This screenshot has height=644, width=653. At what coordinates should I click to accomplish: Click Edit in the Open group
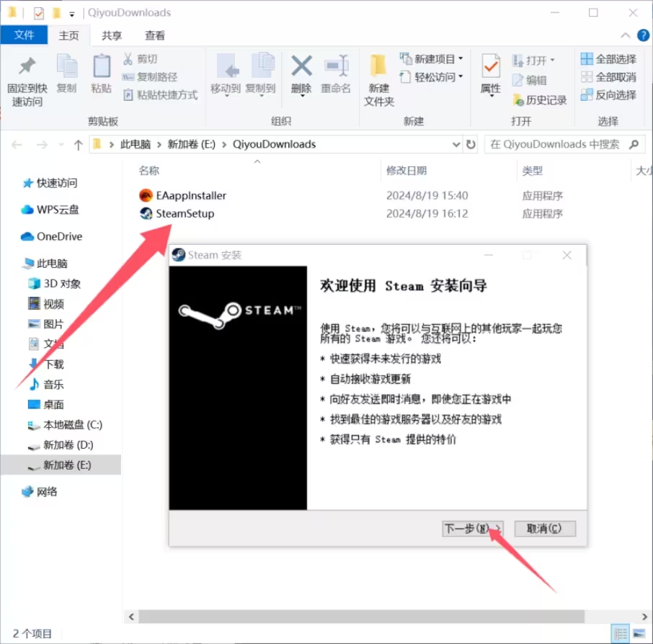tap(529, 80)
